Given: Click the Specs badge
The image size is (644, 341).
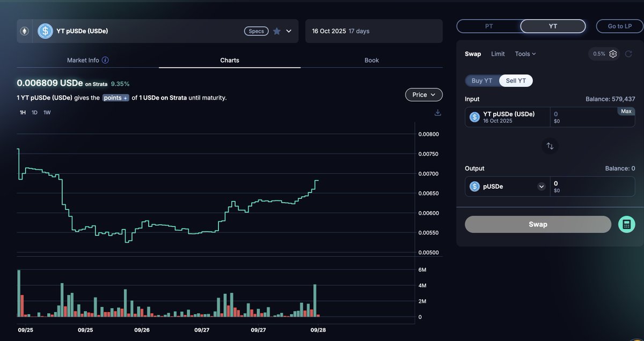Looking at the screenshot, I should click(x=257, y=31).
